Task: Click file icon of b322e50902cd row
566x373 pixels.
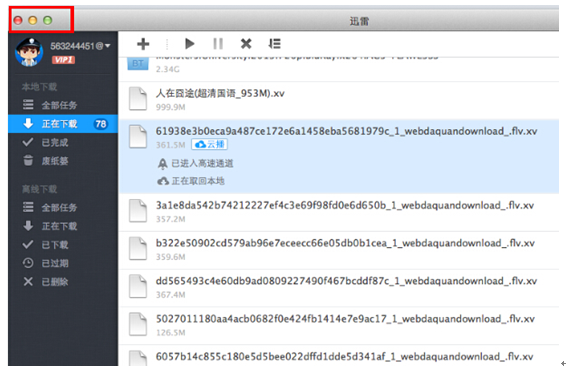Action: 138,249
